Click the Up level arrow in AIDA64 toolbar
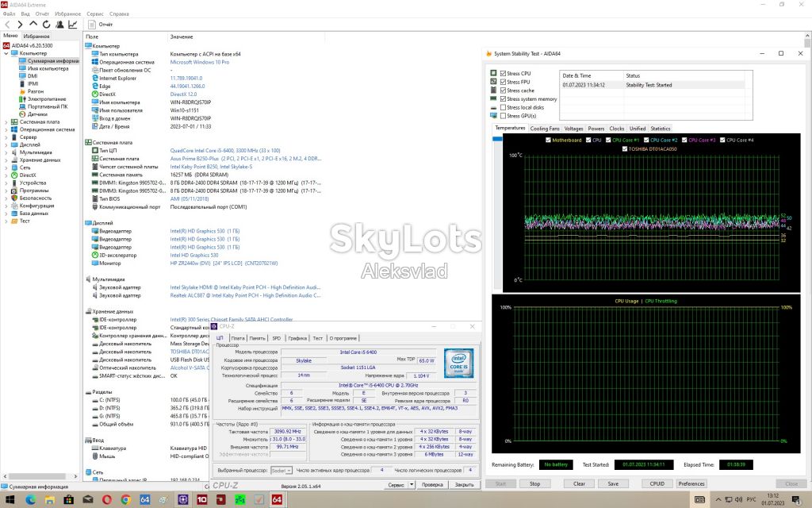Screen dimensions: 812x508 point(33,24)
